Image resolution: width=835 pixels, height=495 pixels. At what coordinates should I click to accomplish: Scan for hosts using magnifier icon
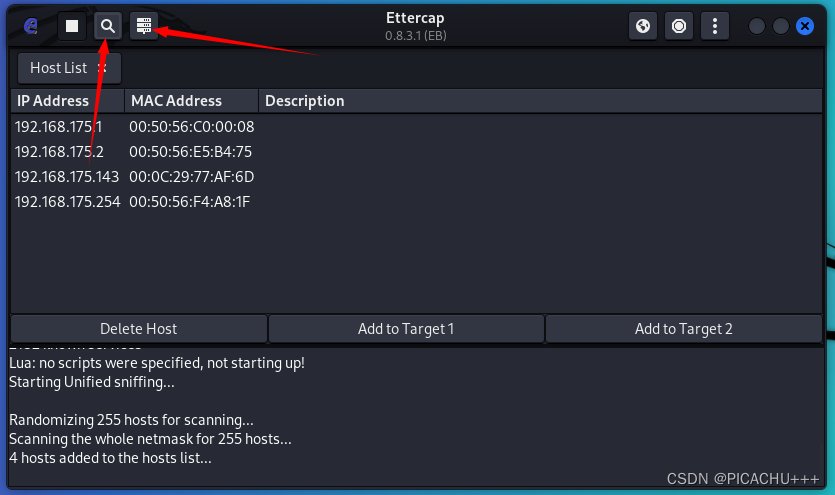click(108, 26)
